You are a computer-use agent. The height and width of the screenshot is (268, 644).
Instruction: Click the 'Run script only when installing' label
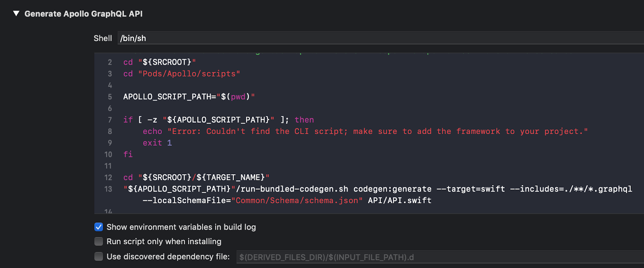164,241
